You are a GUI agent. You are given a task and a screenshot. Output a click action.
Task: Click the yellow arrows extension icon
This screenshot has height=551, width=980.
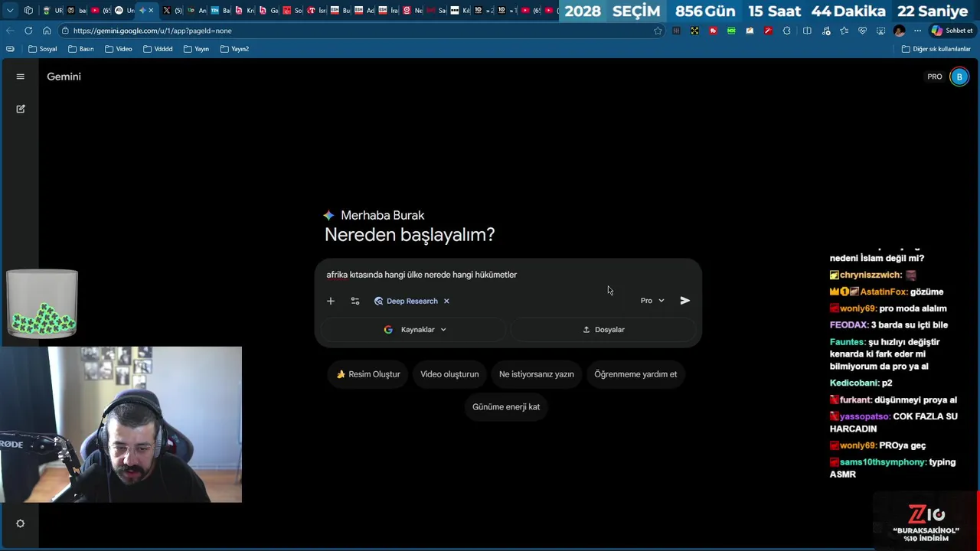(x=694, y=31)
